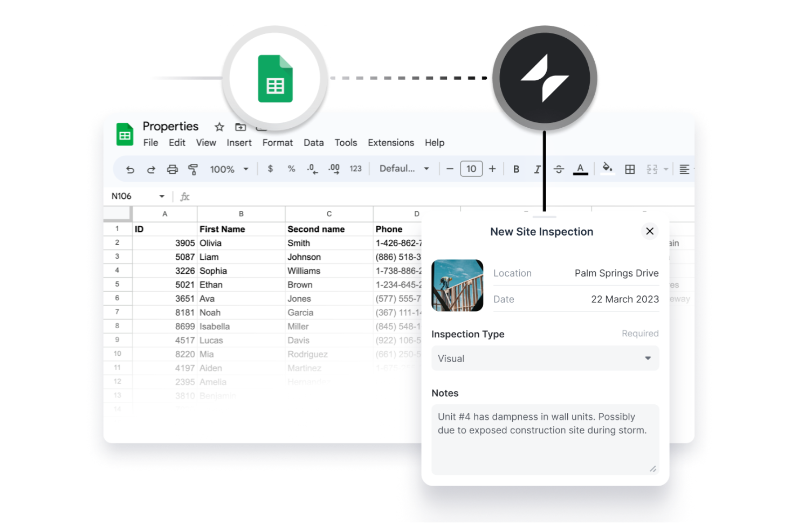This screenshot has height=532, width=798.
Task: Open the Extensions menu
Action: 390,142
